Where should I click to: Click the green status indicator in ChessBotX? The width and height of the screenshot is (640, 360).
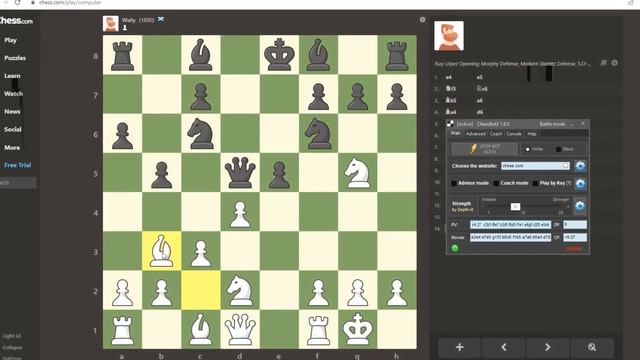tap(455, 248)
